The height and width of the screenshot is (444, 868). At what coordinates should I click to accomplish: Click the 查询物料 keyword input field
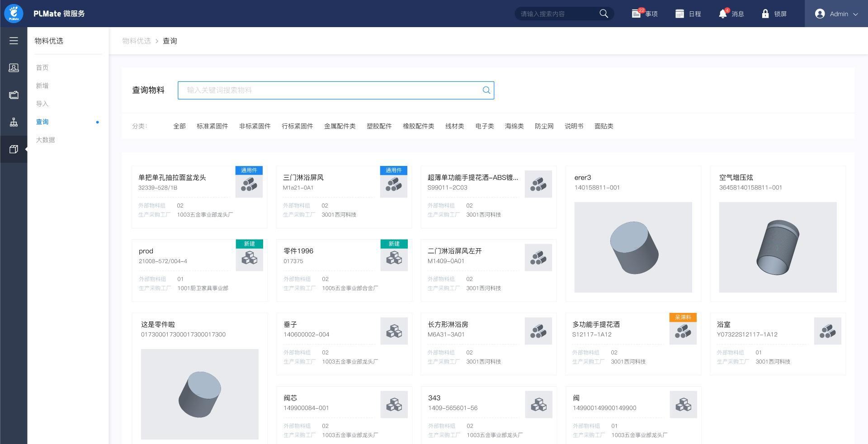point(330,90)
